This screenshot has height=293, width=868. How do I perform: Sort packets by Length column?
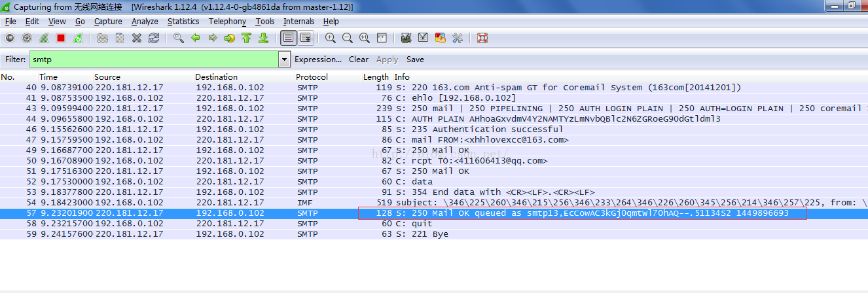pos(376,77)
